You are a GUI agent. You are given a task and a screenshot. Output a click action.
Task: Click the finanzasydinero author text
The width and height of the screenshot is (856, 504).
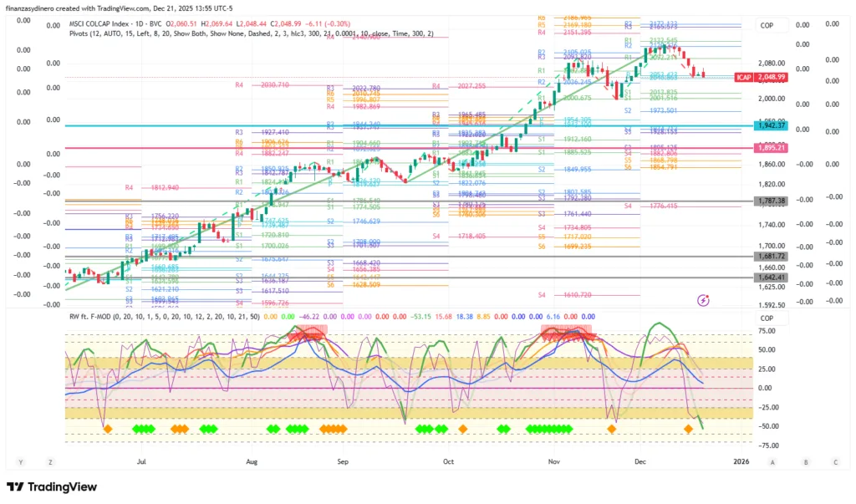pyautogui.click(x=32, y=8)
